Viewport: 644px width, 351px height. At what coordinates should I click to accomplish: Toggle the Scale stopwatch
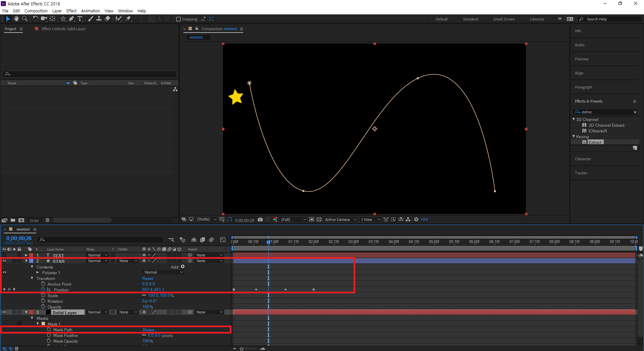[43, 295]
